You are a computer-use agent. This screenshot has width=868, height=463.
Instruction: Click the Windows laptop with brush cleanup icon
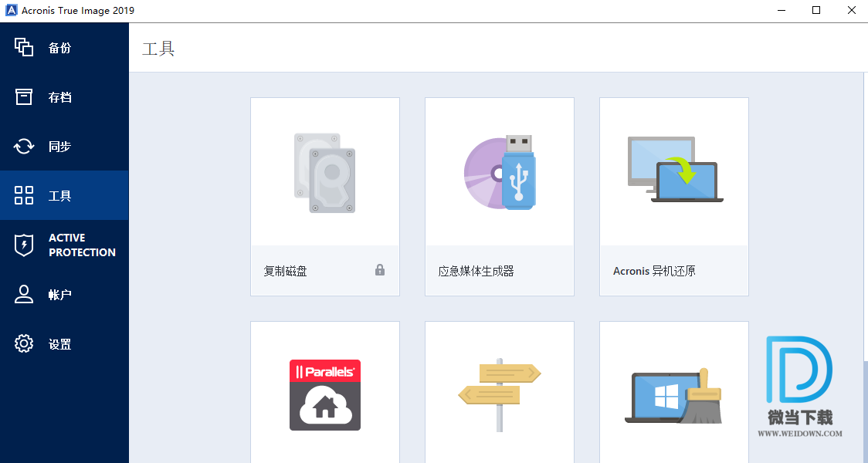673,396
